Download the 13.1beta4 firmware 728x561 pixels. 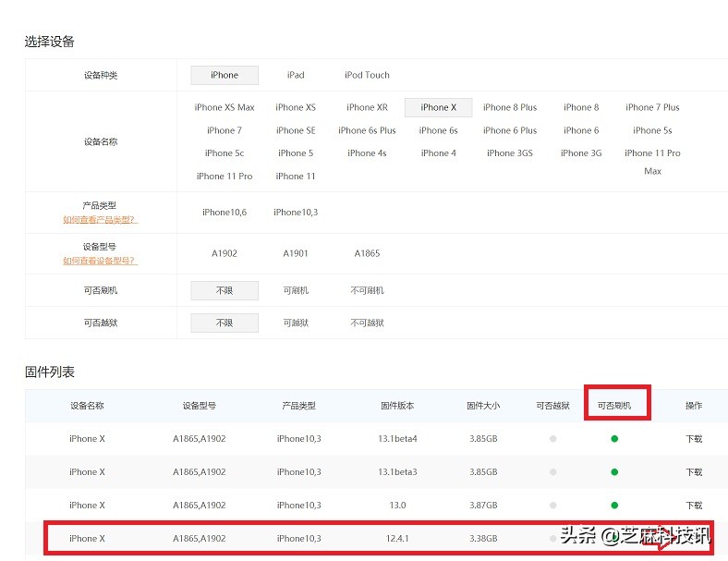693,439
